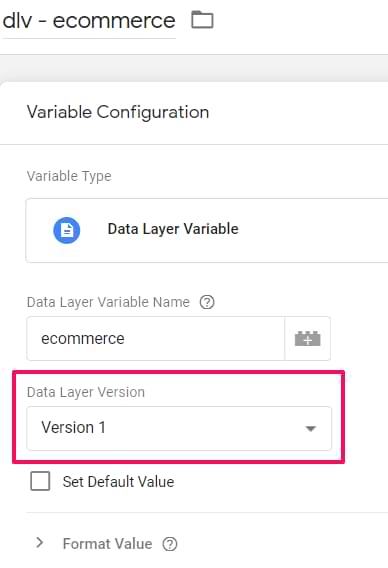Screen dimensions: 388x568
Task: Click the Variable Configuration heading
Action: [118, 112]
